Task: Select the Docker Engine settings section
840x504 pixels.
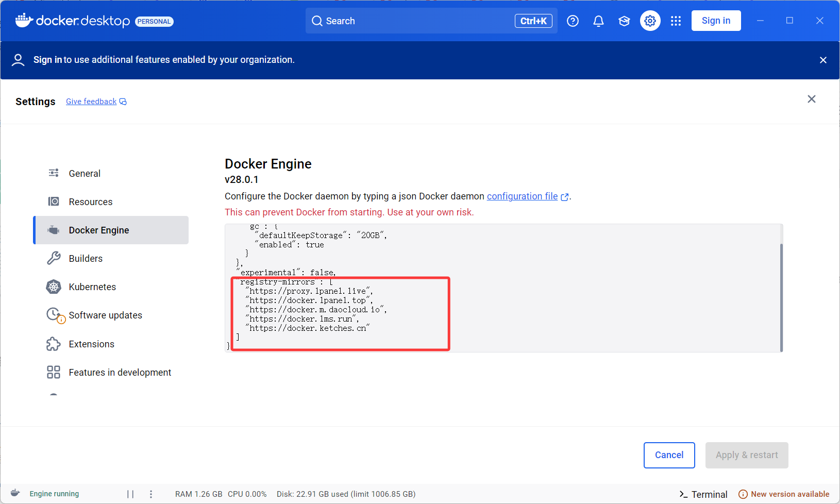Action: (x=111, y=230)
